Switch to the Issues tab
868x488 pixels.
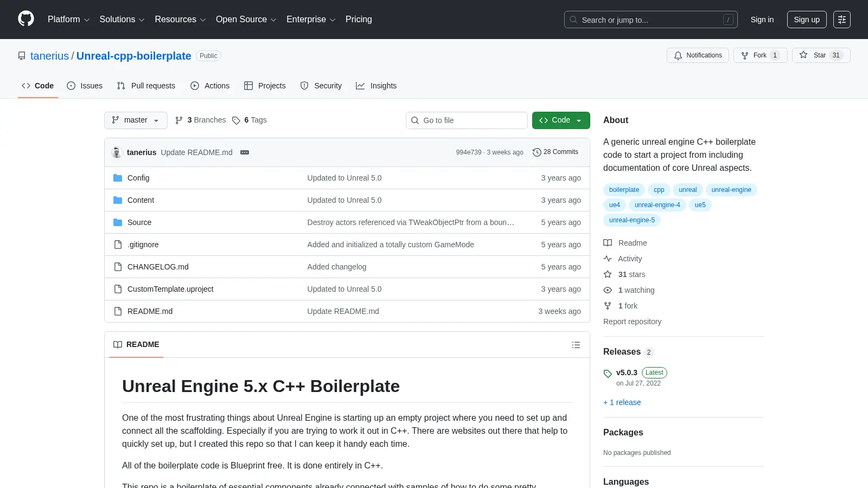click(85, 86)
